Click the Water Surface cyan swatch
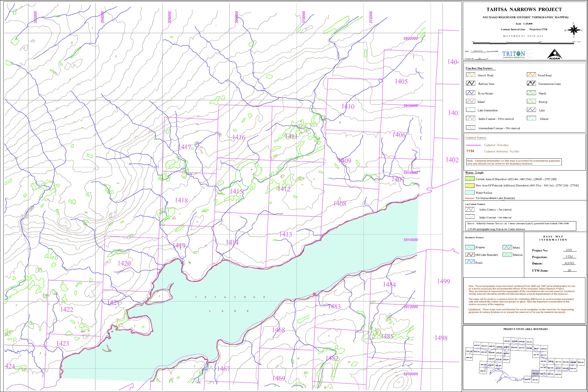This screenshot has width=588, height=392. [x=469, y=193]
